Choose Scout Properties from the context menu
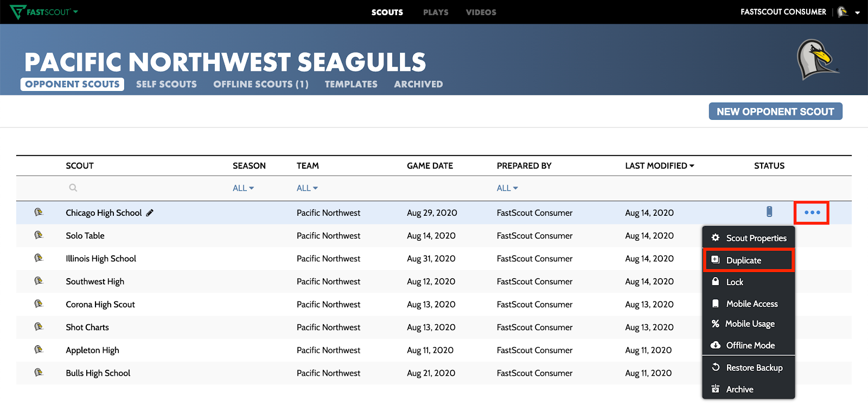Viewport: 868px width, 405px height. click(x=749, y=238)
